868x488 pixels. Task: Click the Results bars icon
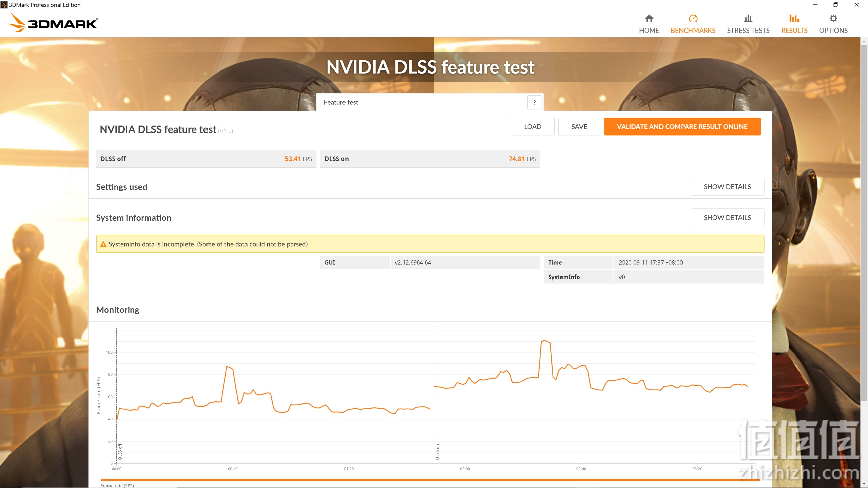(x=794, y=18)
